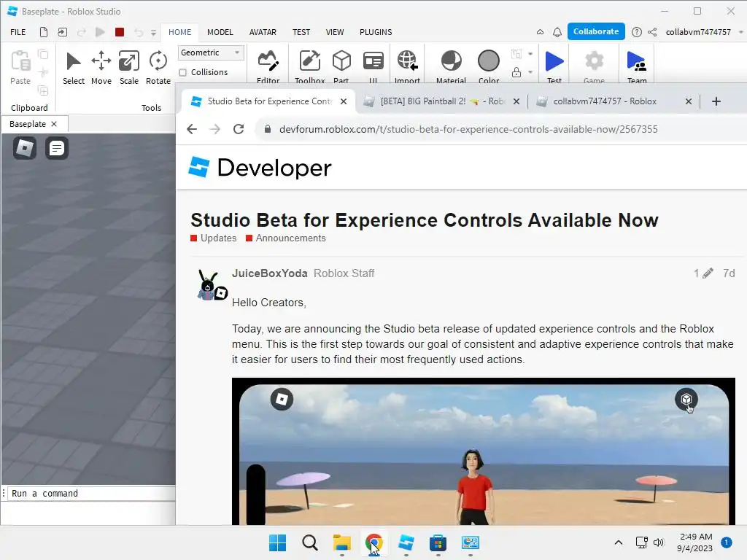
Task: Click the new file icon in quick access bar
Action: [43, 32]
